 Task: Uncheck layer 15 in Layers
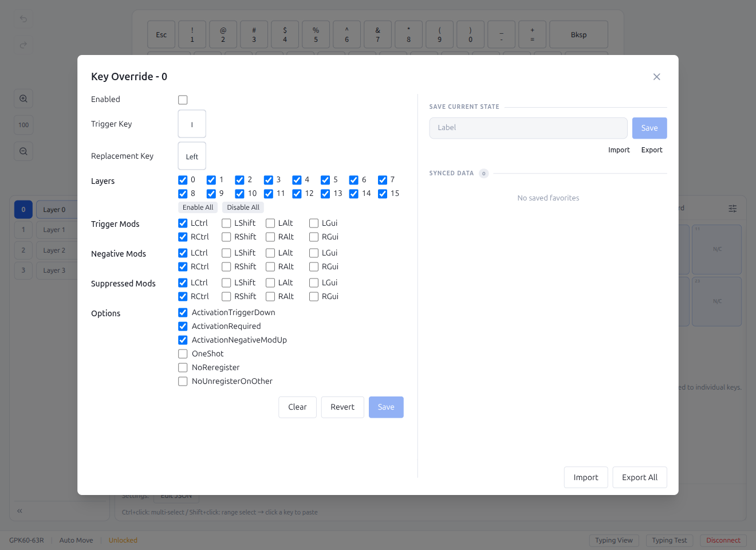[x=382, y=193]
